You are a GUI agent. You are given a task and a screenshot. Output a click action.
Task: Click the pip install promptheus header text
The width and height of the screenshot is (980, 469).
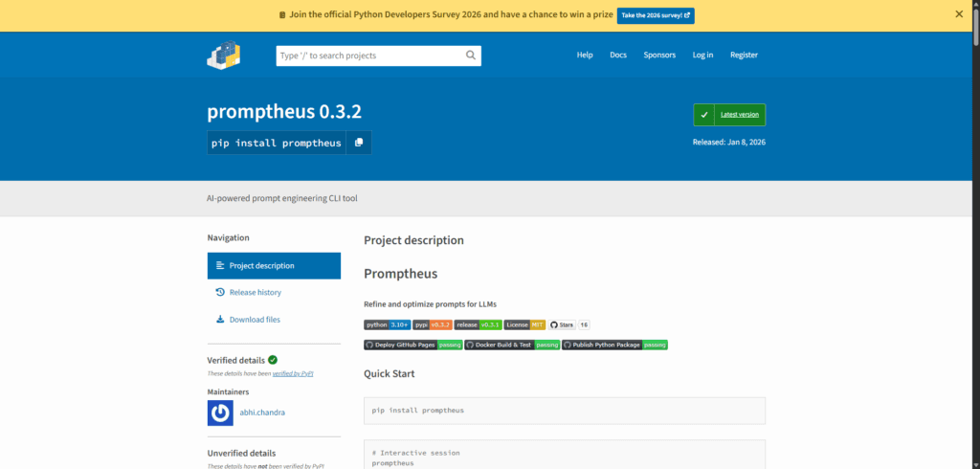click(277, 143)
